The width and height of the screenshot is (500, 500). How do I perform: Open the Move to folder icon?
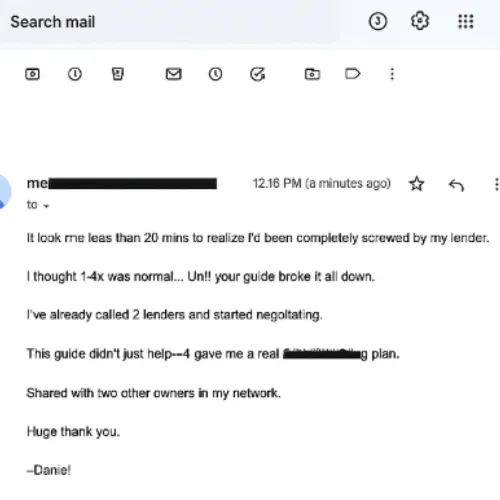pyautogui.click(x=312, y=74)
